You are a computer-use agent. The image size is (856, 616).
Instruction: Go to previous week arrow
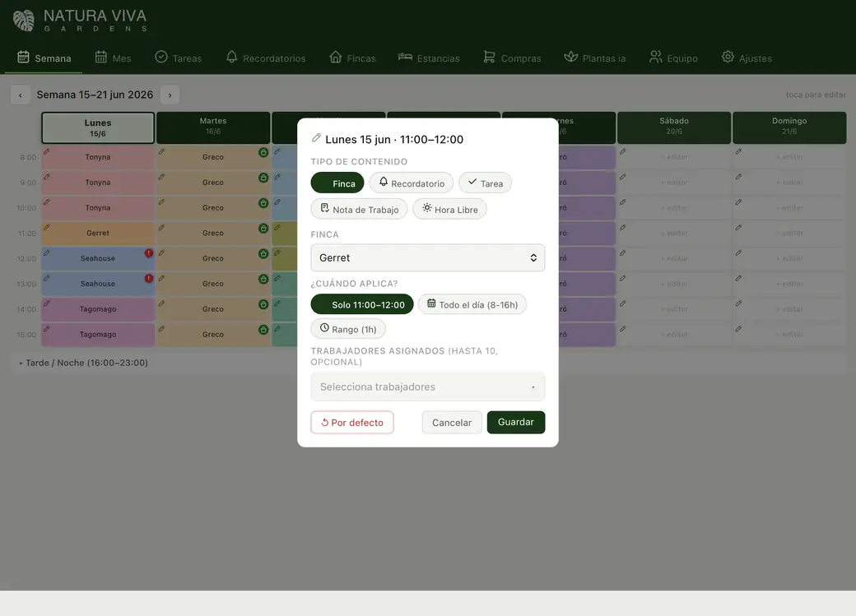[x=21, y=95]
